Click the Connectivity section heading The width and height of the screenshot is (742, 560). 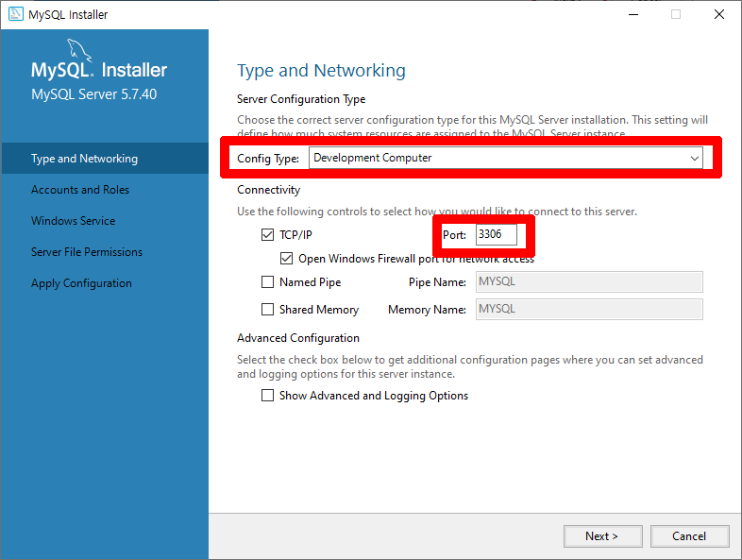(x=268, y=190)
